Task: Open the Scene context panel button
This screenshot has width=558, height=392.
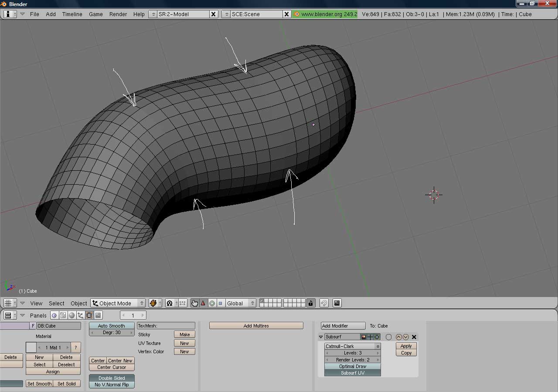Action: (98, 315)
